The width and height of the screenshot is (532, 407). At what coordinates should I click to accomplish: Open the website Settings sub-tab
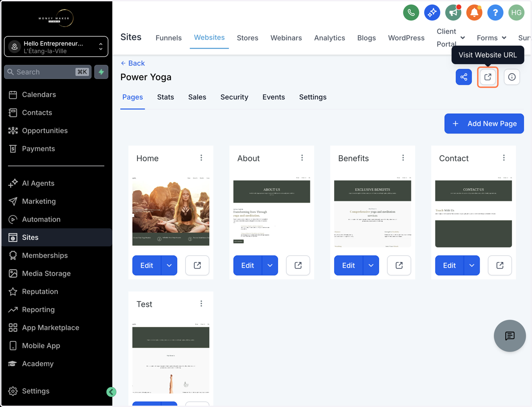pyautogui.click(x=313, y=97)
